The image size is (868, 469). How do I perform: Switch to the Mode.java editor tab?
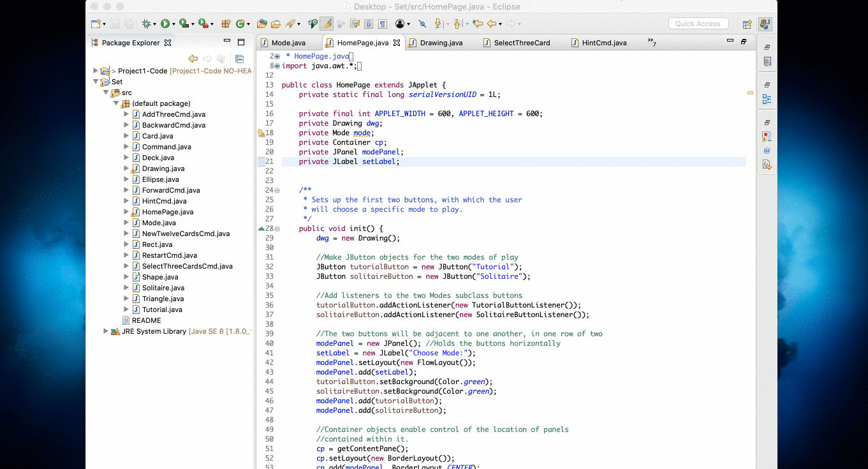click(288, 43)
